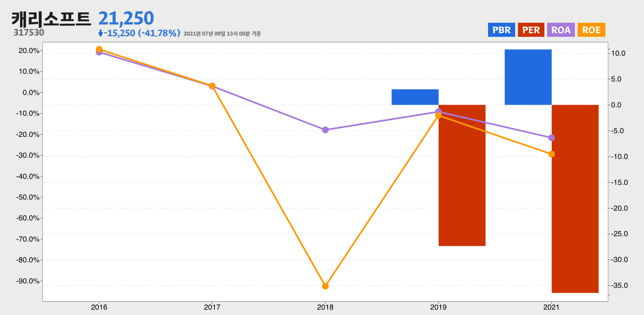The width and height of the screenshot is (644, 315).
Task: Click the 2021 orange ROE data point
Action: [x=551, y=154]
